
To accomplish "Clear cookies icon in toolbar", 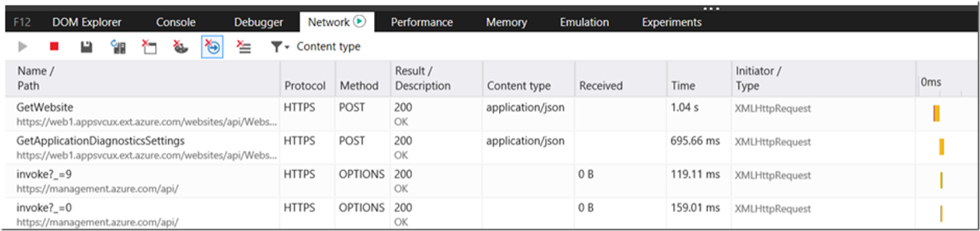I will click(180, 47).
